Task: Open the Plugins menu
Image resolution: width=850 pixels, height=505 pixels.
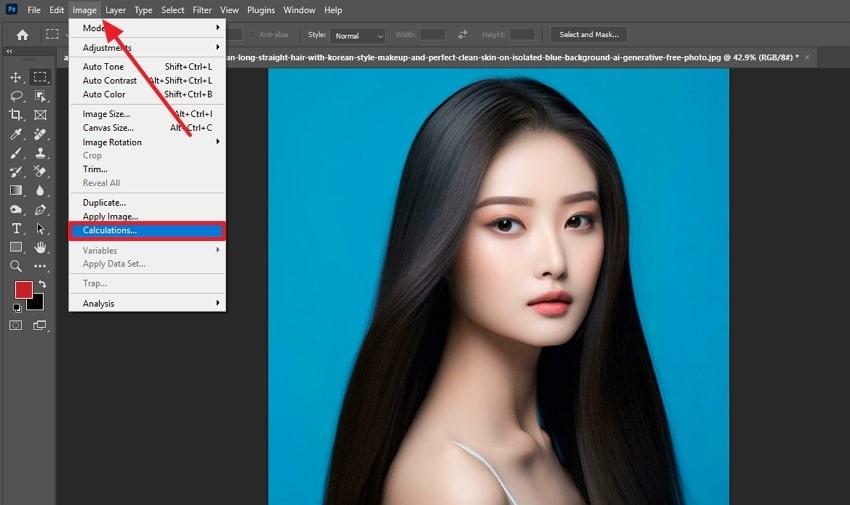Action: 261,10
